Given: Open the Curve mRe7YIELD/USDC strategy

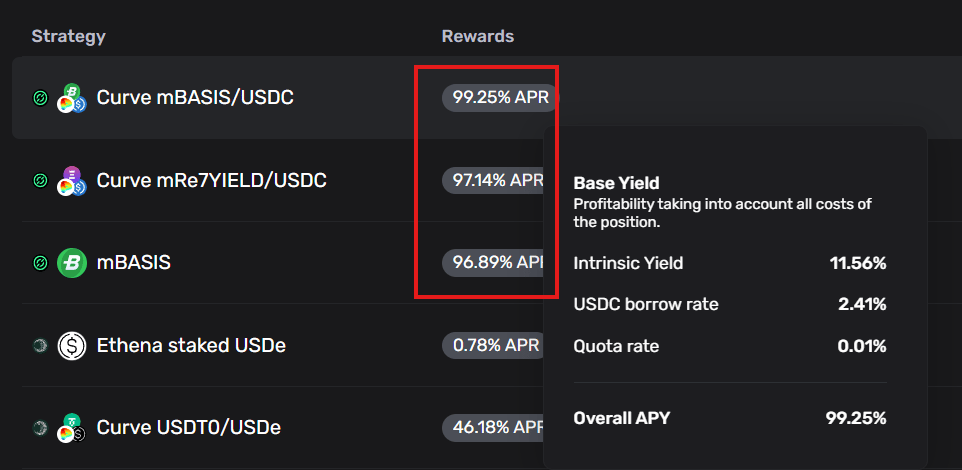Looking at the screenshot, I should click(x=211, y=181).
